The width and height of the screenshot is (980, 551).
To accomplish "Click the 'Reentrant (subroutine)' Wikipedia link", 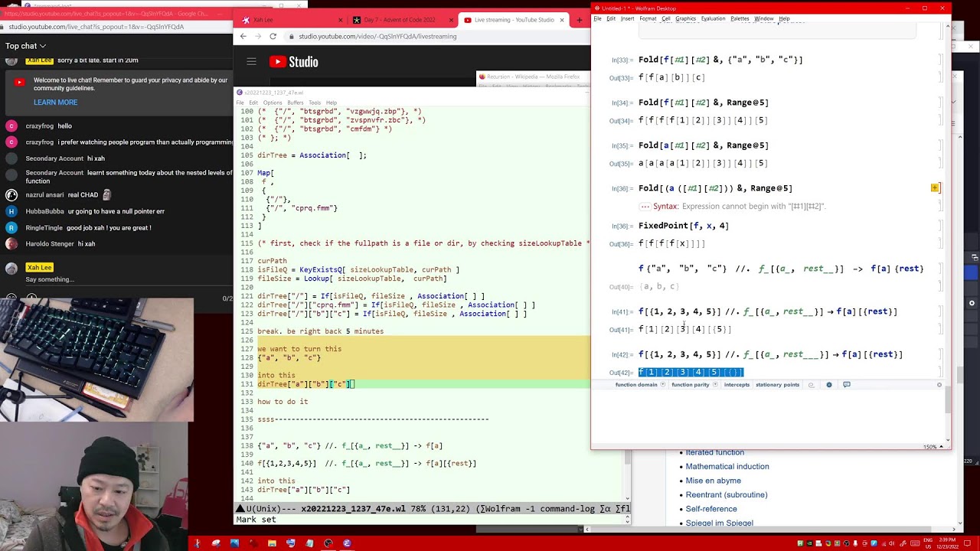I will tap(726, 494).
